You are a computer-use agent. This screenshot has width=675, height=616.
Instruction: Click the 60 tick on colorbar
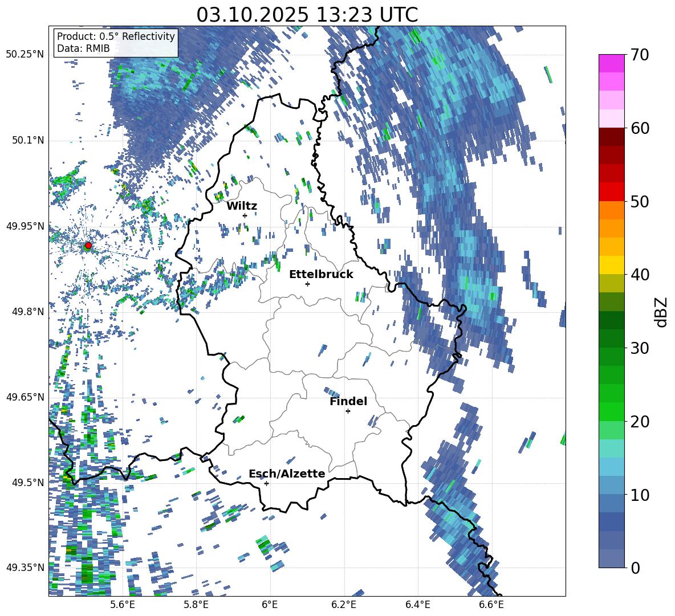(x=640, y=128)
